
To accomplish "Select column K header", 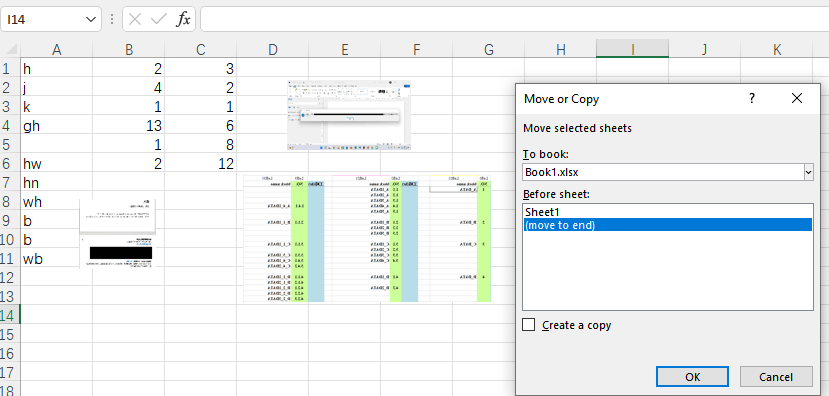I will click(777, 50).
